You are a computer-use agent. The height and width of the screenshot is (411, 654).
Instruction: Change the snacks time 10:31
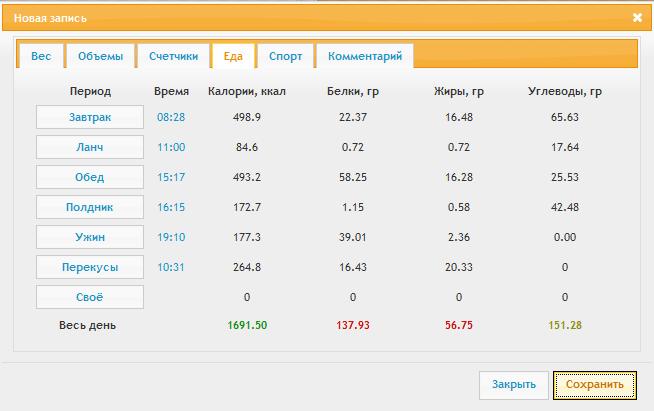(x=171, y=267)
